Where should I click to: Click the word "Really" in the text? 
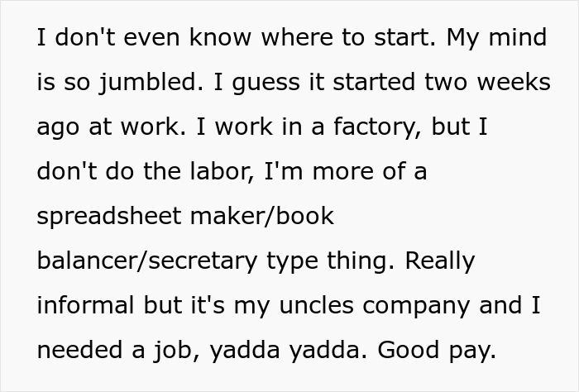click(x=440, y=261)
